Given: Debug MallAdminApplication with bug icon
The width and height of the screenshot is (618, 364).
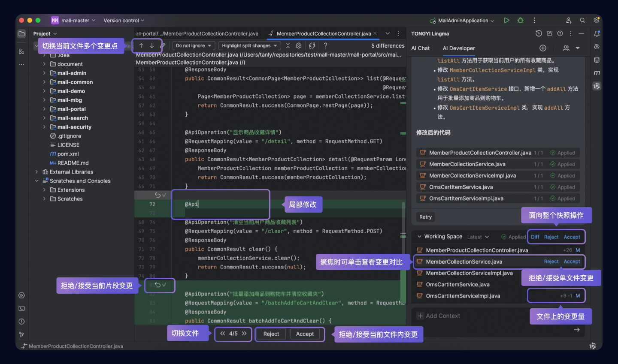Looking at the screenshot, I should pos(521,20).
